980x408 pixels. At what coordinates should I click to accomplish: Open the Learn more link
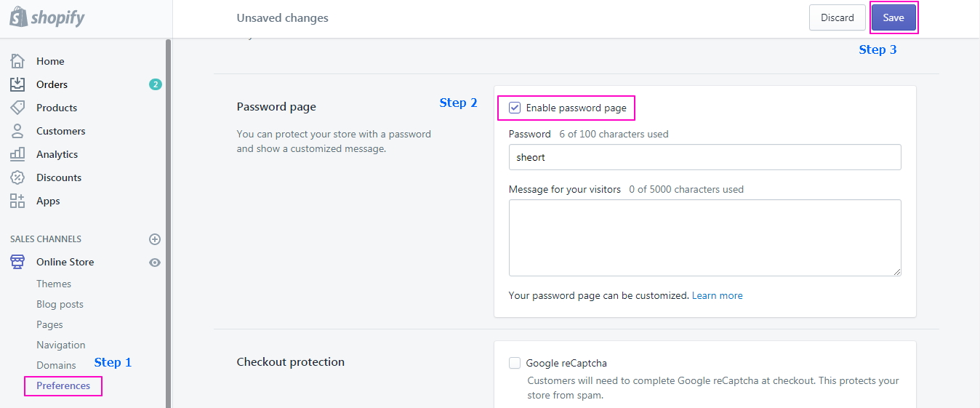(x=717, y=295)
